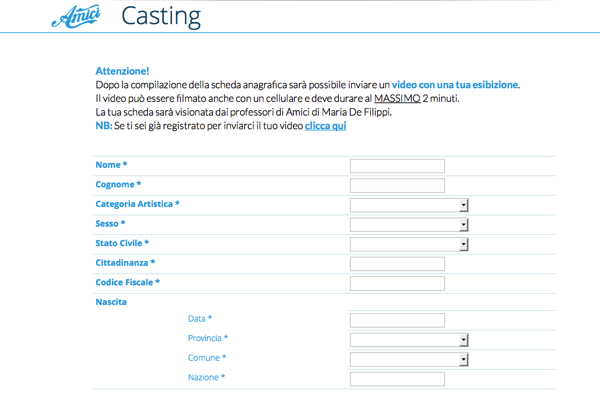This screenshot has height=400, width=600.
Task: Click the Provincia dropdown arrow
Action: pyautogui.click(x=464, y=340)
